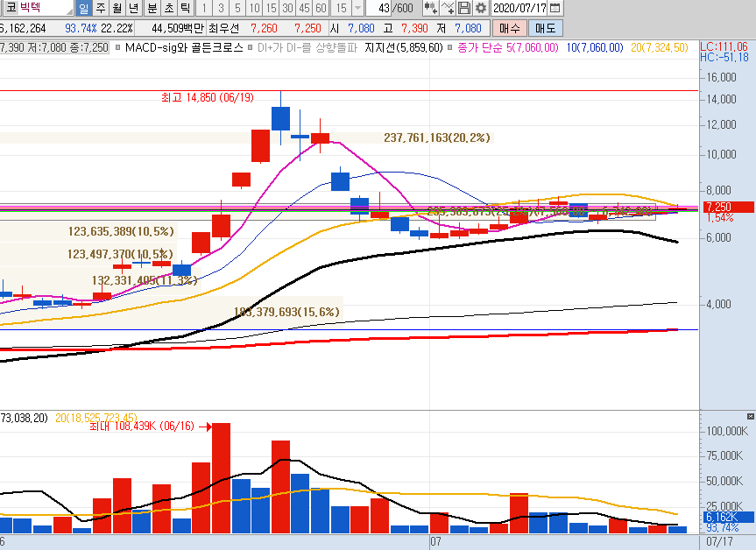The image size is (756, 550).
Task: Select the 년 yearly period
Action: click(133, 8)
